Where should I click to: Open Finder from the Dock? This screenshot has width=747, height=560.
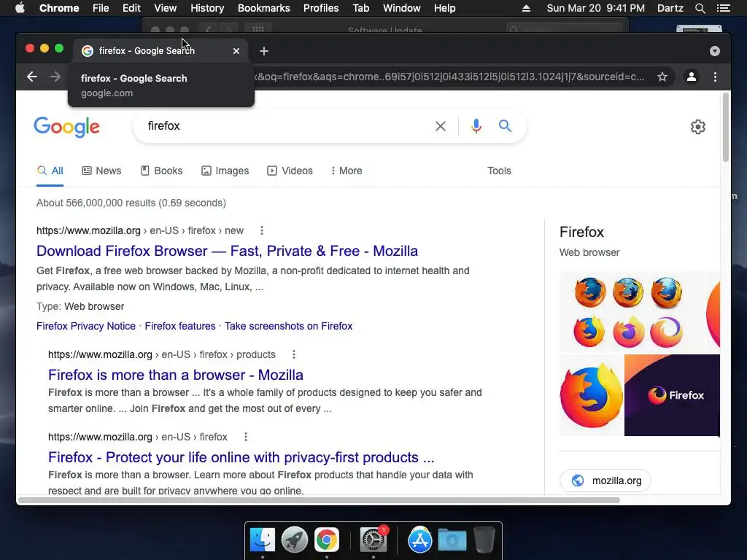click(263, 540)
